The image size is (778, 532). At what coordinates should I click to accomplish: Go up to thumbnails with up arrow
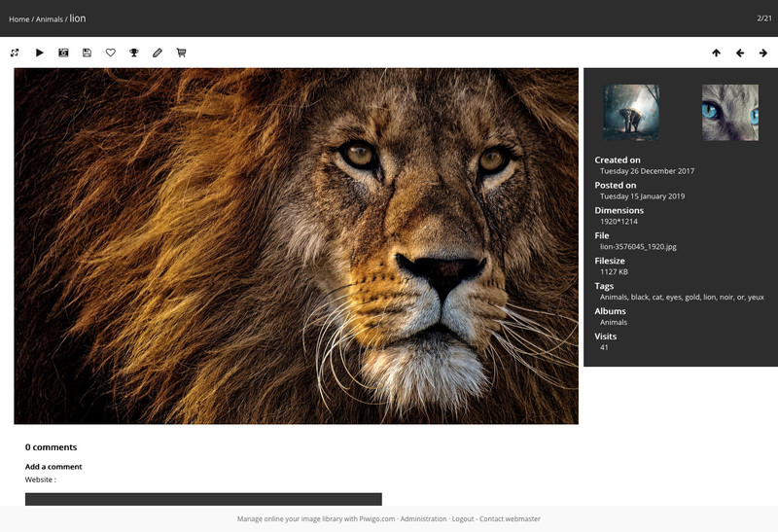coord(716,53)
